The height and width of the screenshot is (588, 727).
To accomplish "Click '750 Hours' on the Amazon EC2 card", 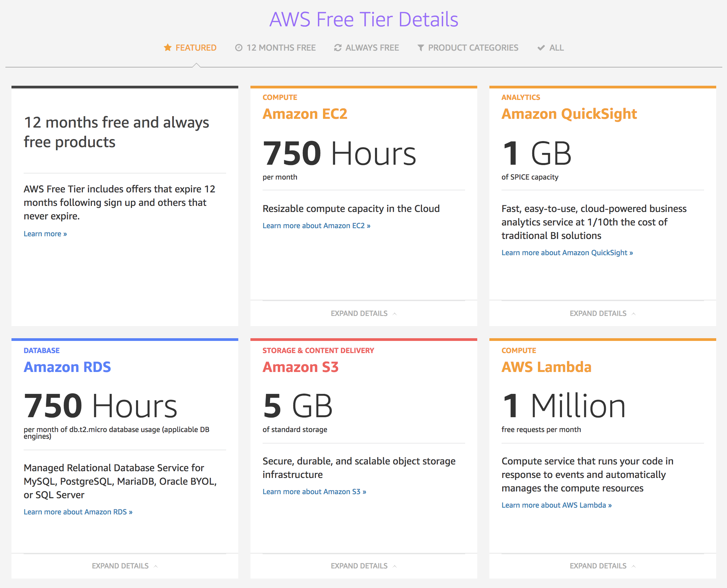I will pyautogui.click(x=339, y=153).
